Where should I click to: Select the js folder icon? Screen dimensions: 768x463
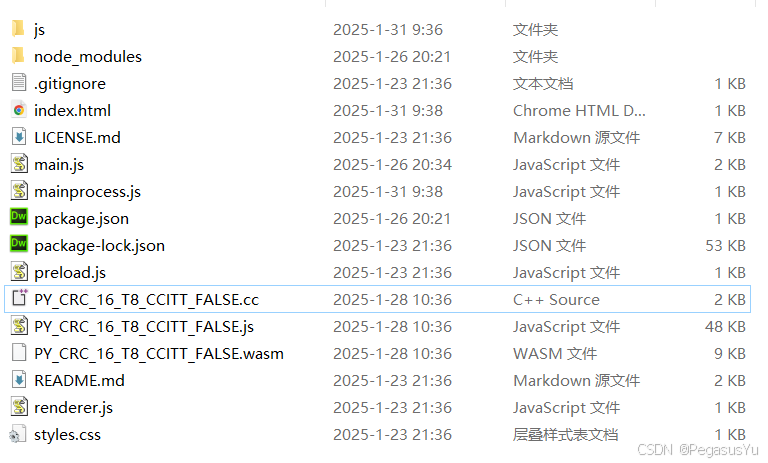pyautogui.click(x=19, y=28)
